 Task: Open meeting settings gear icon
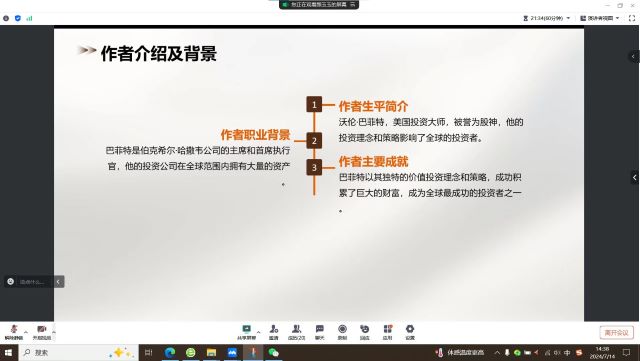[410, 332]
